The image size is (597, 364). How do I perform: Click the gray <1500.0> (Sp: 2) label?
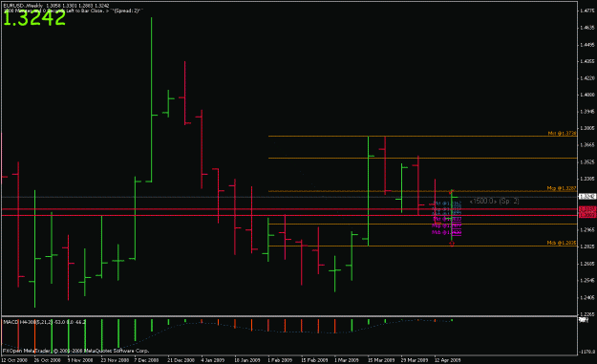point(494,201)
